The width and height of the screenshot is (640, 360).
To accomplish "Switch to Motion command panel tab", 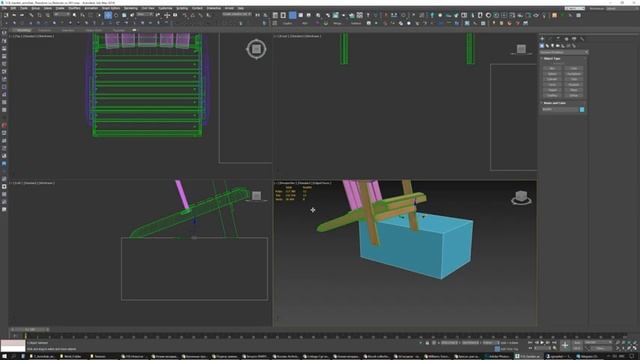I will (567, 39).
